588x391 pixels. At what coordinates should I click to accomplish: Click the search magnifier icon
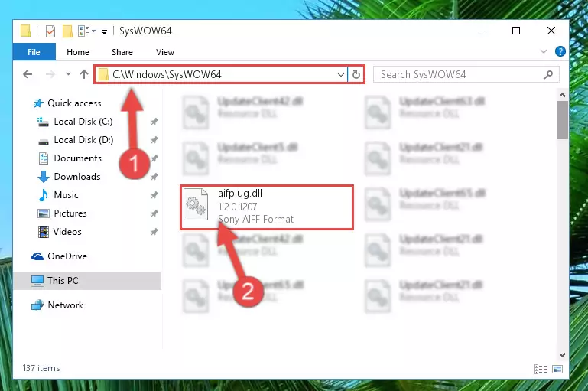click(x=548, y=74)
